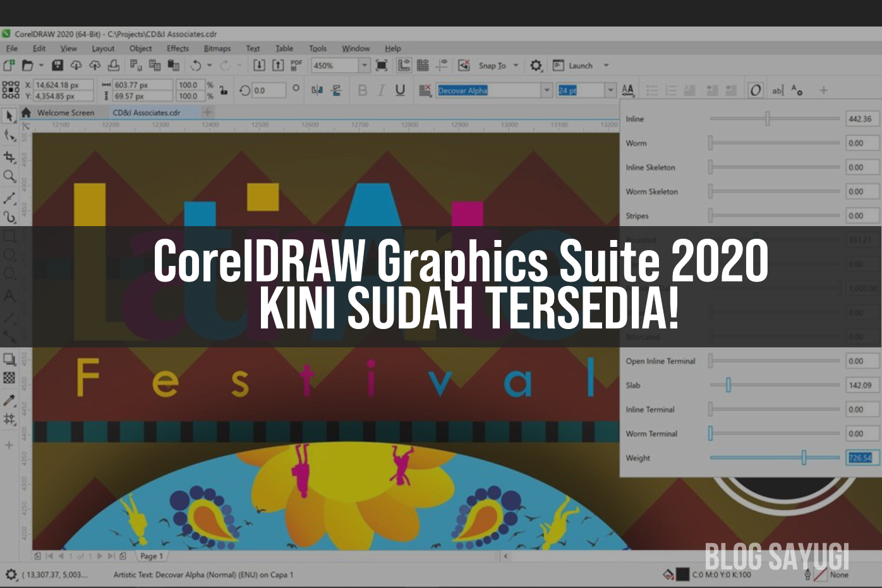The image size is (882, 588).
Task: Click the Launch button
Action: 573,65
